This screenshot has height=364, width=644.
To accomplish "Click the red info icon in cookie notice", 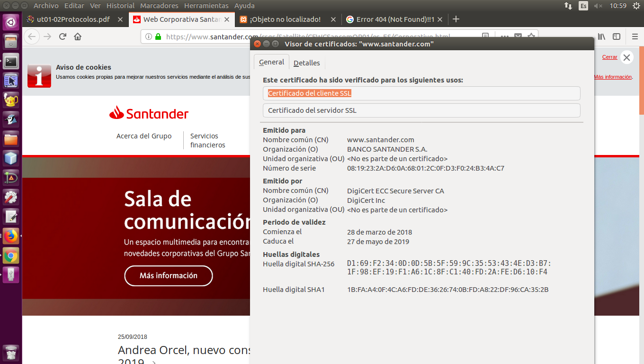I will [39, 75].
